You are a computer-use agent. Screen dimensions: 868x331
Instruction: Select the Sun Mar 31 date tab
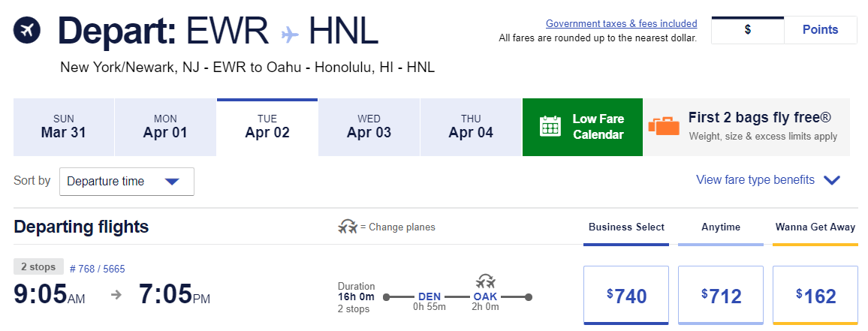[64, 127]
